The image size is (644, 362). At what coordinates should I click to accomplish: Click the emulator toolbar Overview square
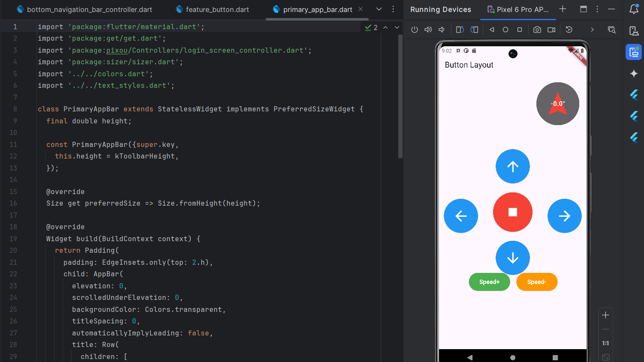(x=520, y=30)
